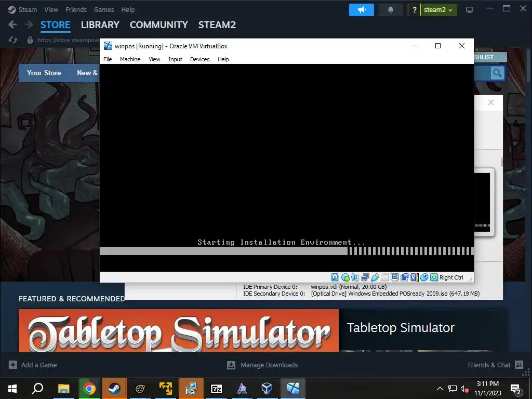Click the mouse integration icon in VirtualBox status bar
Screen dimensions: 532x399
424,277
